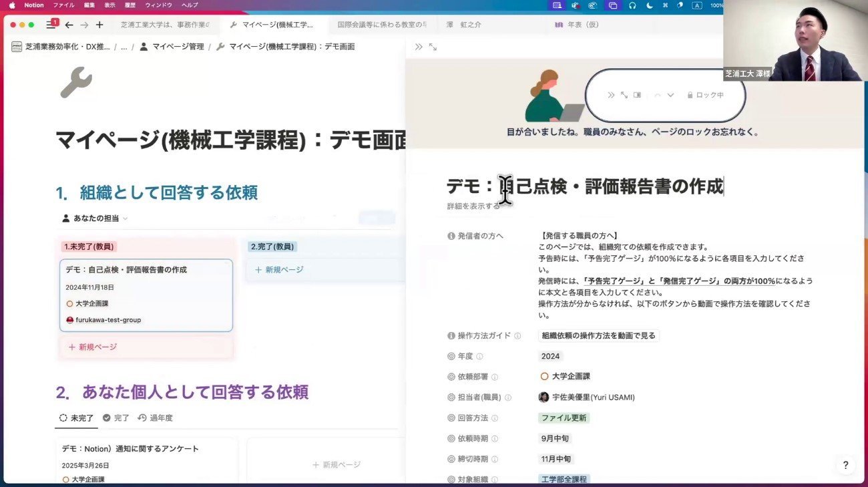Screen dimensions: 868x487
Task: Click the info icon next to 締切時期
Action: pos(495,460)
